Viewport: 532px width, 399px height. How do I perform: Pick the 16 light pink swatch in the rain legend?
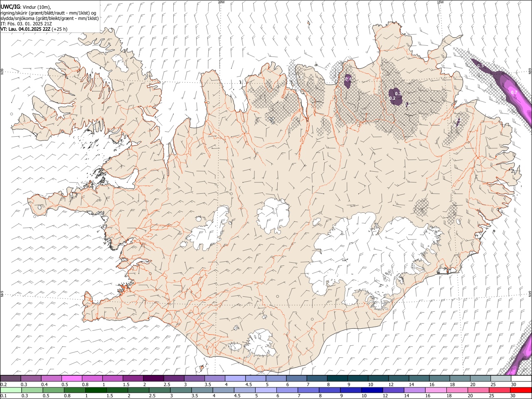pyautogui.click(x=436, y=390)
